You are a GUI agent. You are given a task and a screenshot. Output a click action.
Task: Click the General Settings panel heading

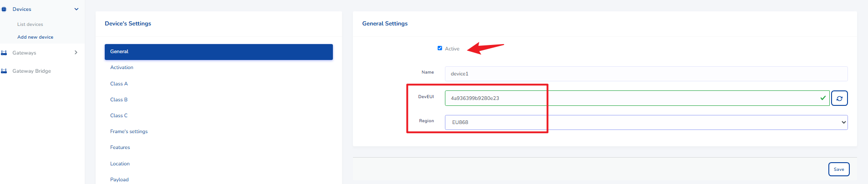(385, 24)
